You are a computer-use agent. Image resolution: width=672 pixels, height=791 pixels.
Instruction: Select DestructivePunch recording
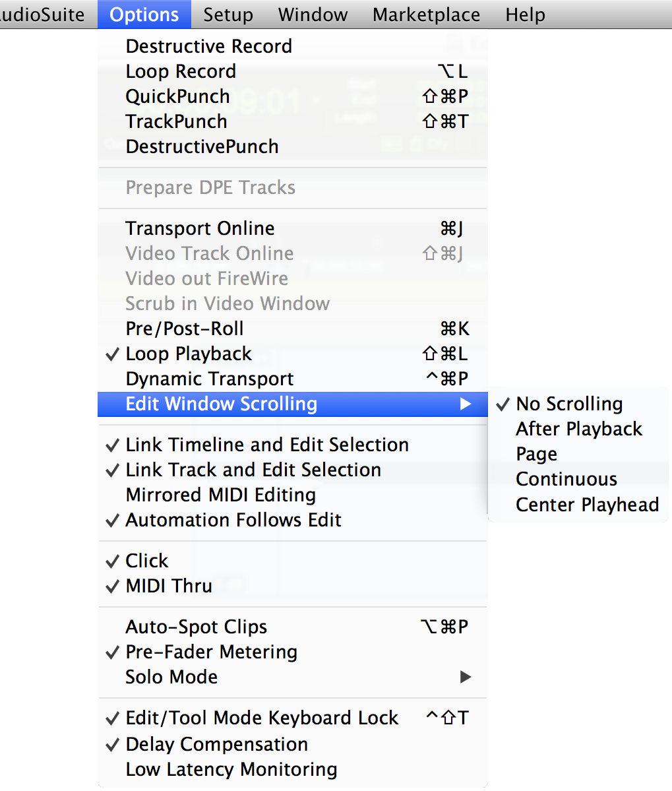click(x=201, y=146)
